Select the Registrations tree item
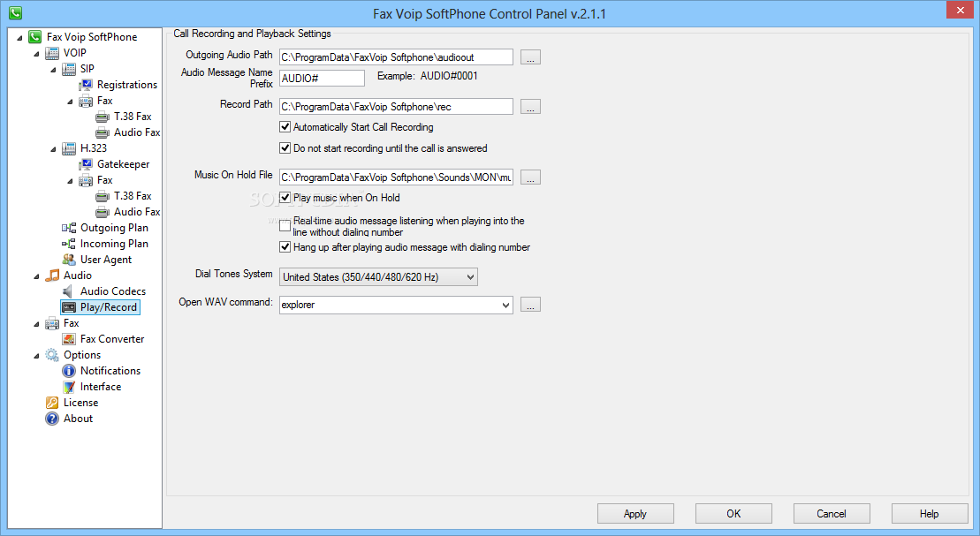Viewport: 980px width, 536px height. pos(127,85)
